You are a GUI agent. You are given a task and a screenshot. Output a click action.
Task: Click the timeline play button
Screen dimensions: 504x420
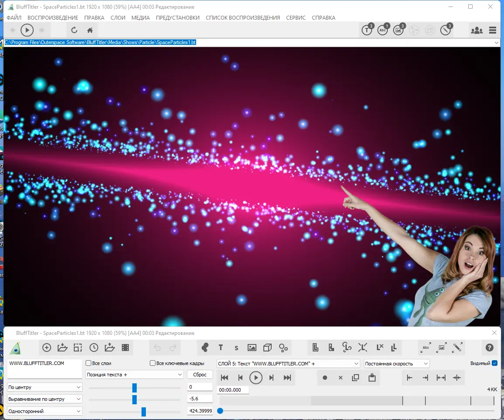256,378
